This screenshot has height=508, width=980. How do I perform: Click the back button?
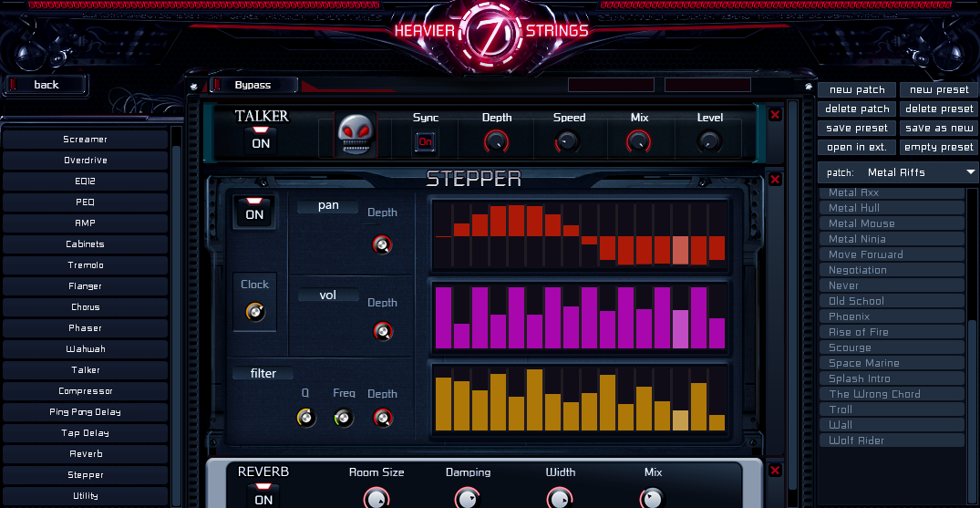pos(46,85)
